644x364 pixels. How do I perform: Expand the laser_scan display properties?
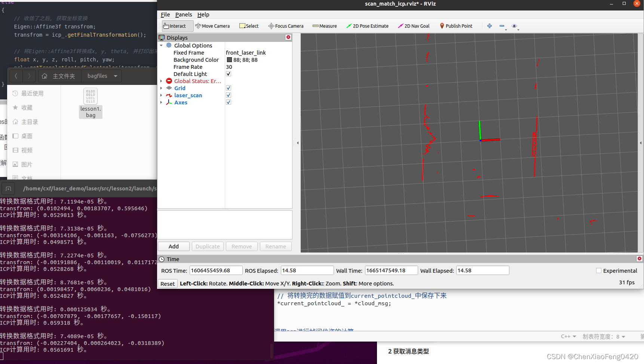click(x=162, y=95)
